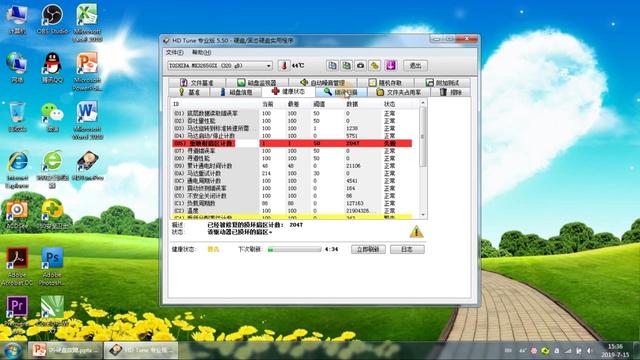Screen dimensions: 640x360
Task: Select the yellow warning attribute row
Action: point(292,217)
